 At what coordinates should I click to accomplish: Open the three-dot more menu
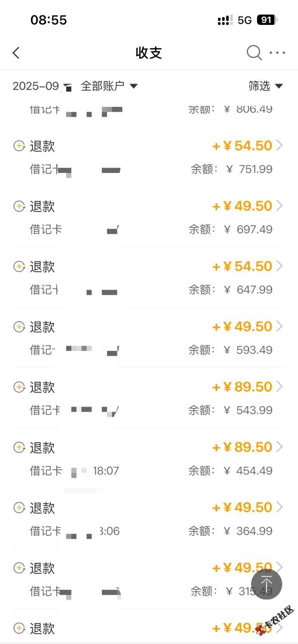(x=277, y=53)
